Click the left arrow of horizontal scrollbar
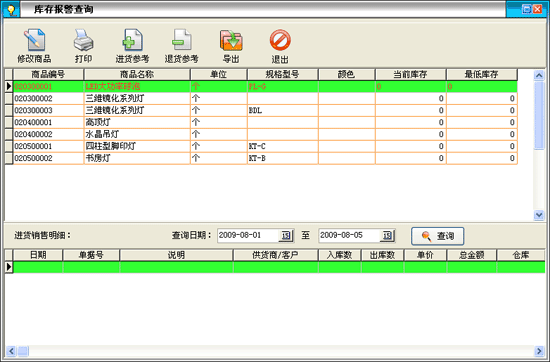Screen dimensions: 550x362 point(11,351)
